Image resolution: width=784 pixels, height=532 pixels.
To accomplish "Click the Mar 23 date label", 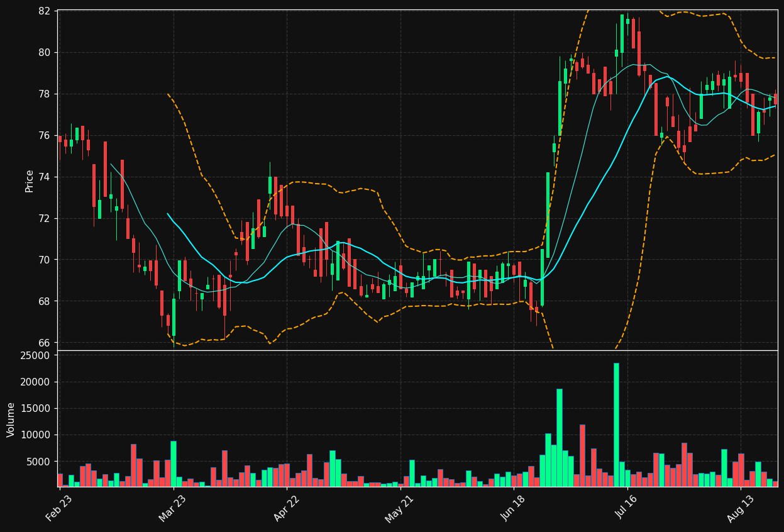I will (x=172, y=509).
